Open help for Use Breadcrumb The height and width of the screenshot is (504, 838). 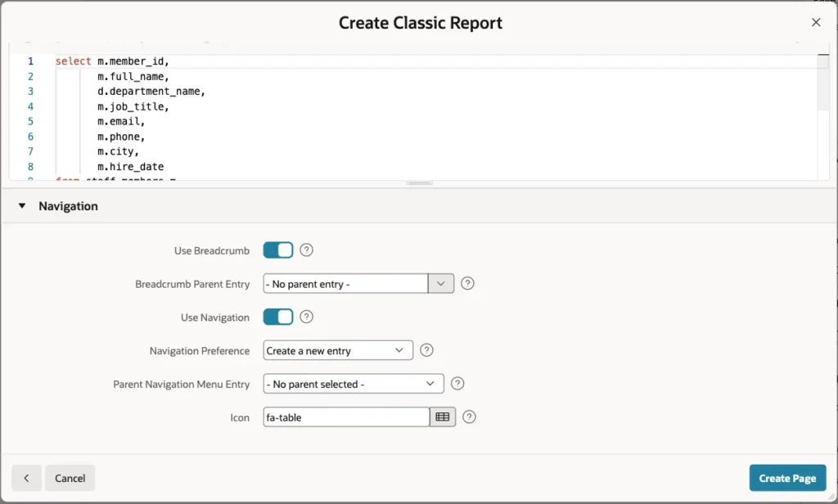click(306, 250)
